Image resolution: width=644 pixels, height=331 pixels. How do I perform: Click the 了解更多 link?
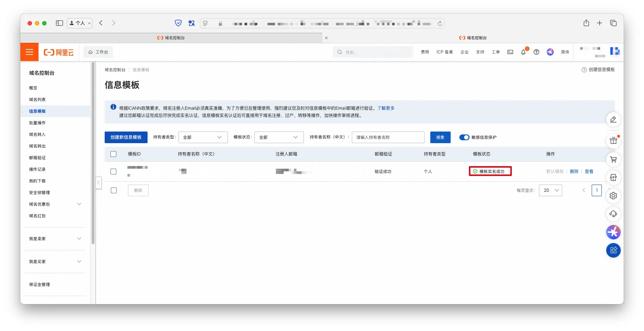[x=386, y=108]
